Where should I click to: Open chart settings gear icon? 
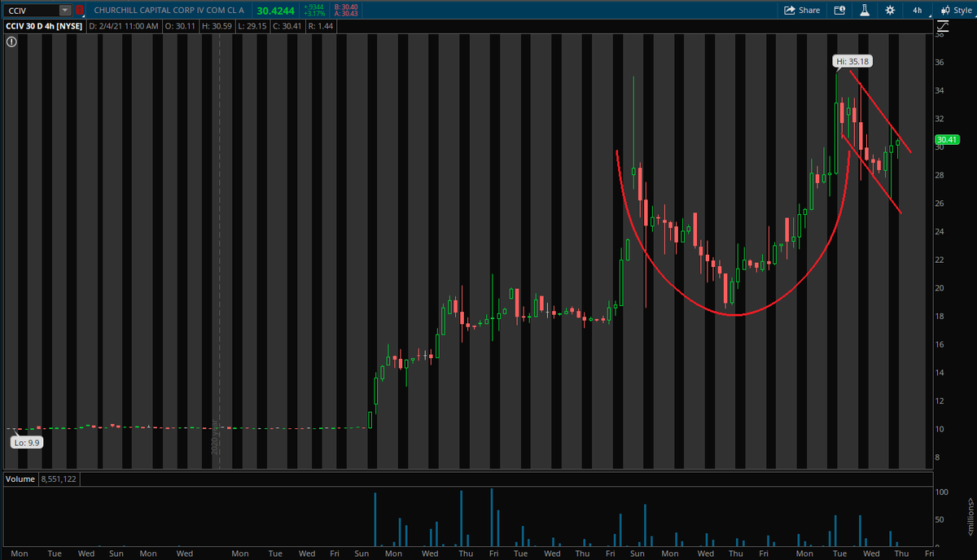click(890, 10)
